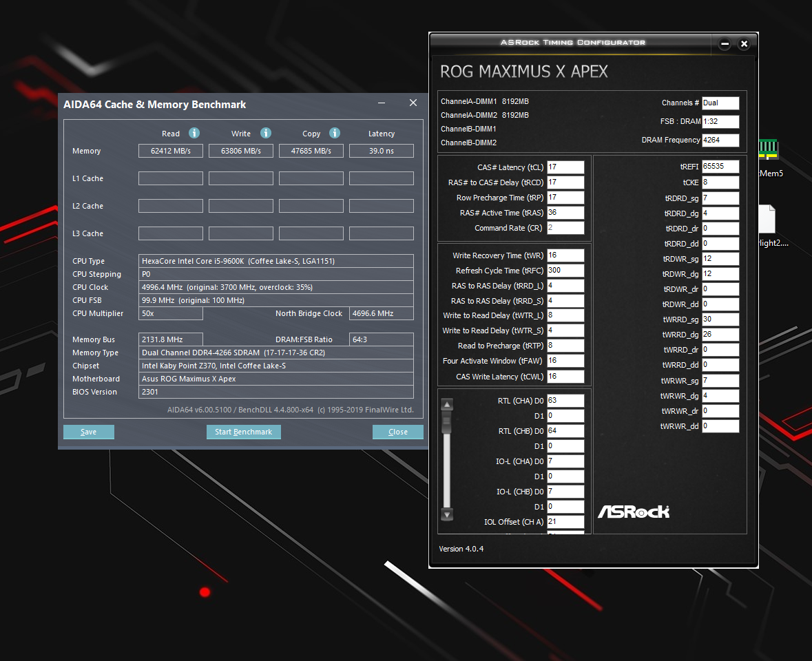Click the Close button in AIDA64
Image resolution: width=812 pixels, height=661 pixels.
click(397, 432)
